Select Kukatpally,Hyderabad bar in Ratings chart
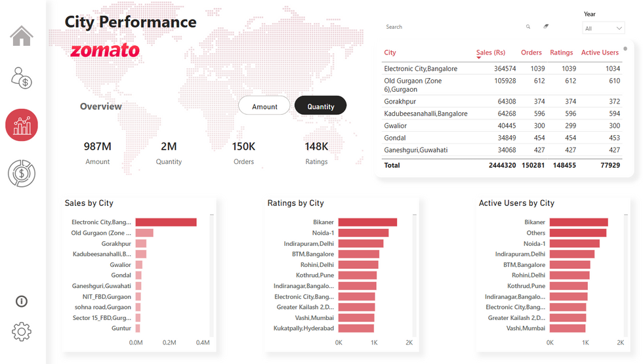Image resolution: width=643 pixels, height=364 pixels. coord(356,329)
